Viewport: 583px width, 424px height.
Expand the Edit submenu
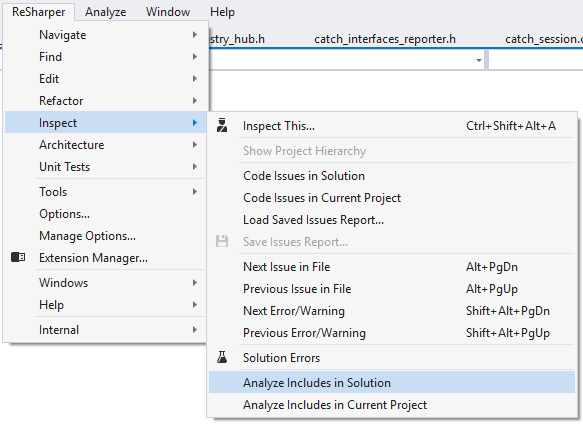(x=105, y=79)
